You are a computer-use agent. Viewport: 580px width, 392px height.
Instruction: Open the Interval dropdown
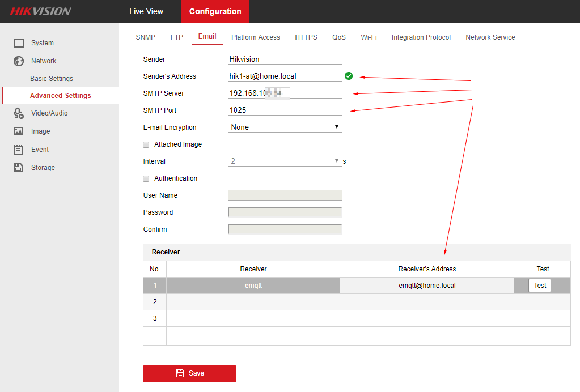tap(285, 161)
